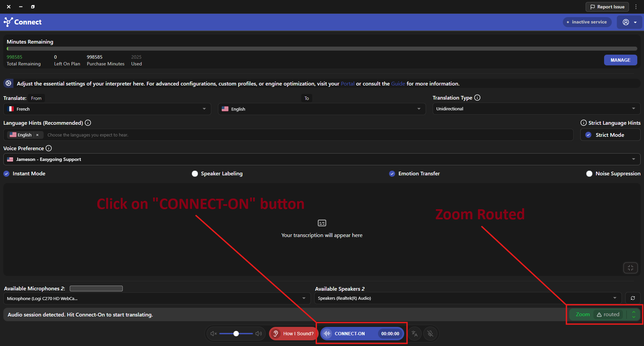
Task: Click the Available Speakers 2 label
Action: click(x=340, y=289)
